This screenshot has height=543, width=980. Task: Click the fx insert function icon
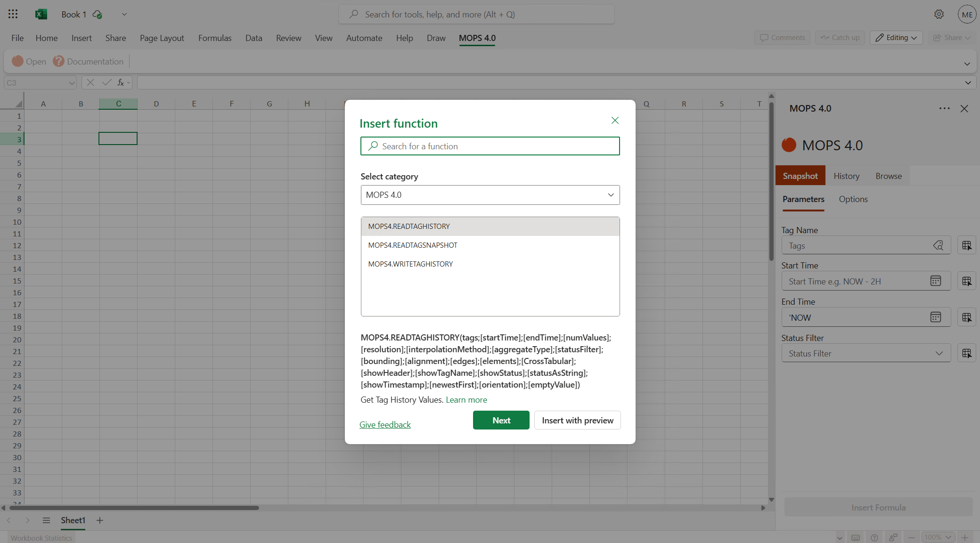pyautogui.click(x=121, y=82)
